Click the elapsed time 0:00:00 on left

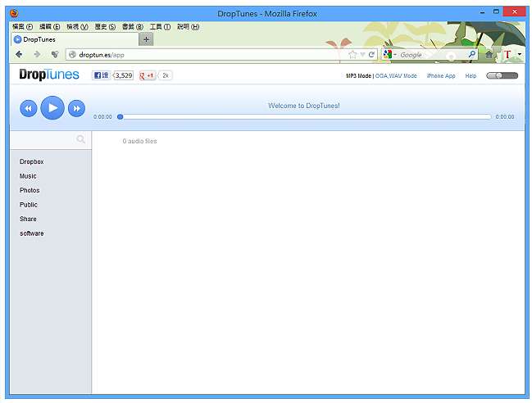coord(102,117)
